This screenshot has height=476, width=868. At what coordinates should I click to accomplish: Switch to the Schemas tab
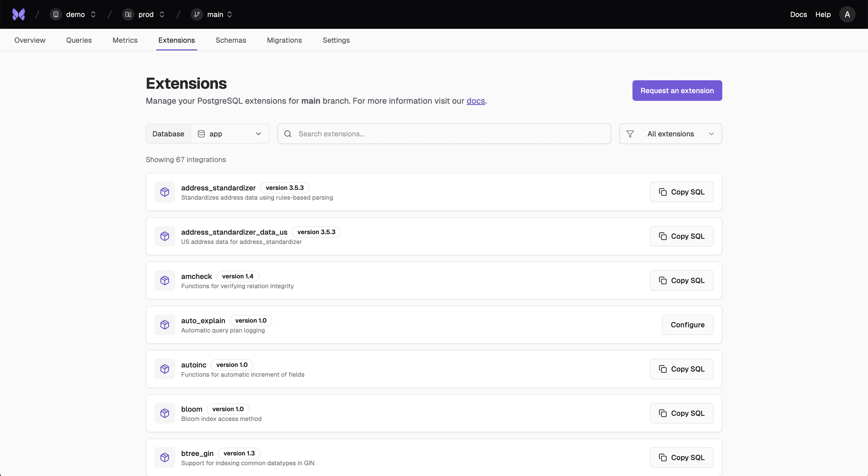click(231, 40)
